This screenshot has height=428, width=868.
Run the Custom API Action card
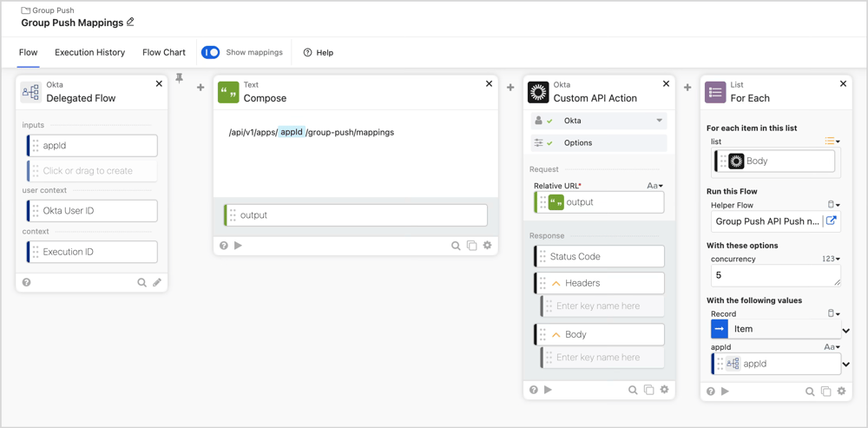(548, 390)
